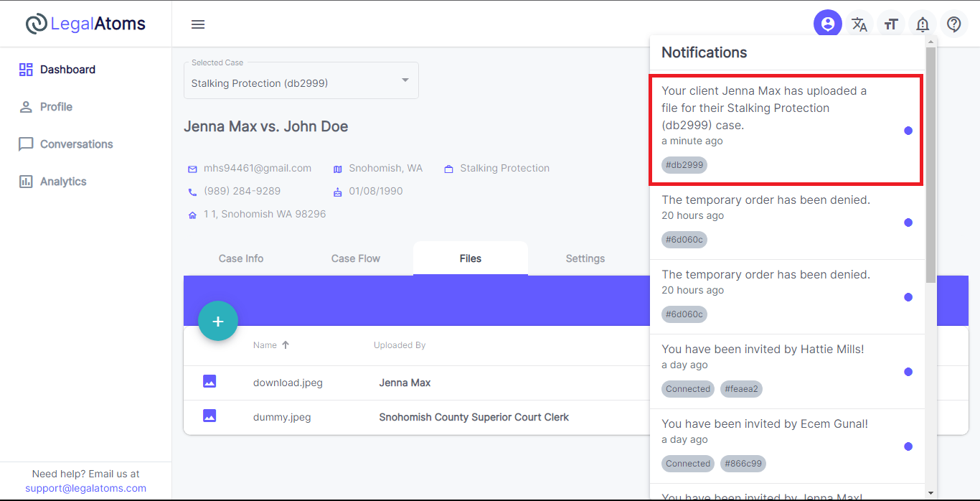Open the language translate icon

tap(859, 24)
